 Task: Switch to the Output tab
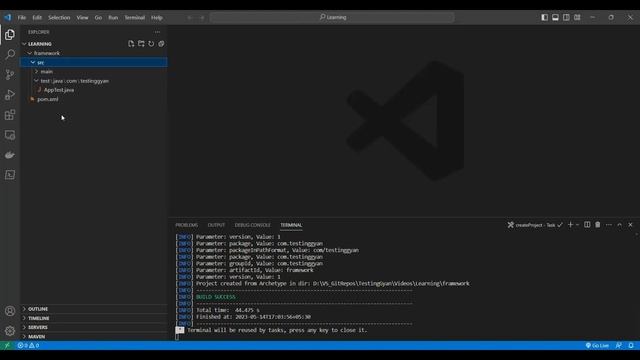216,225
